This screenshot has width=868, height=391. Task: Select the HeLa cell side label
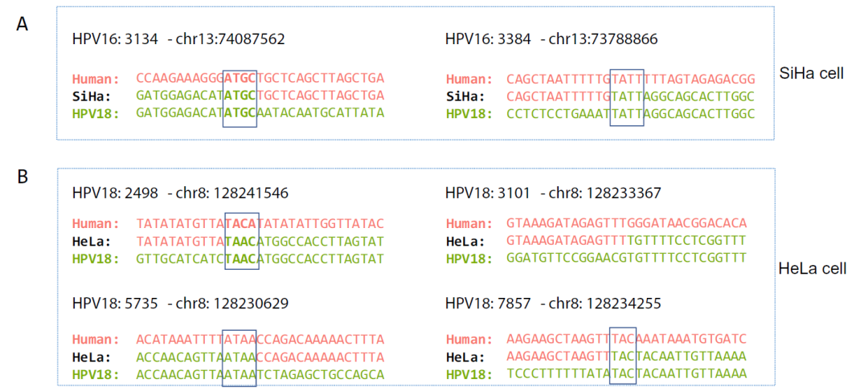pos(812,269)
